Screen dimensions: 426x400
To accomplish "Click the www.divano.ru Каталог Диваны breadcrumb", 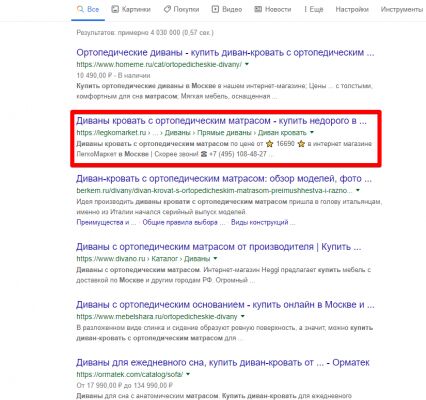I will click(143, 259).
